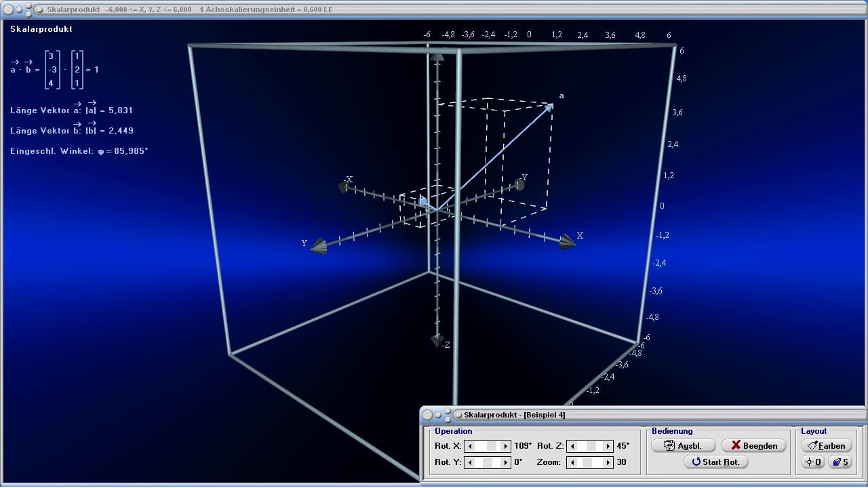The height and width of the screenshot is (488, 868).
Task: Click the crosshair O layout button
Action: coord(812,462)
